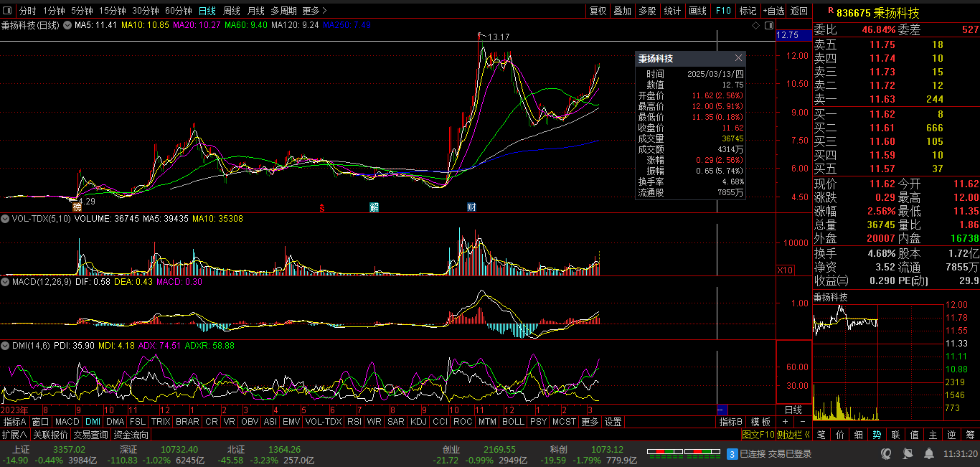Open the main chart MA indicator dropdown
980x467 pixels.
click(67, 25)
